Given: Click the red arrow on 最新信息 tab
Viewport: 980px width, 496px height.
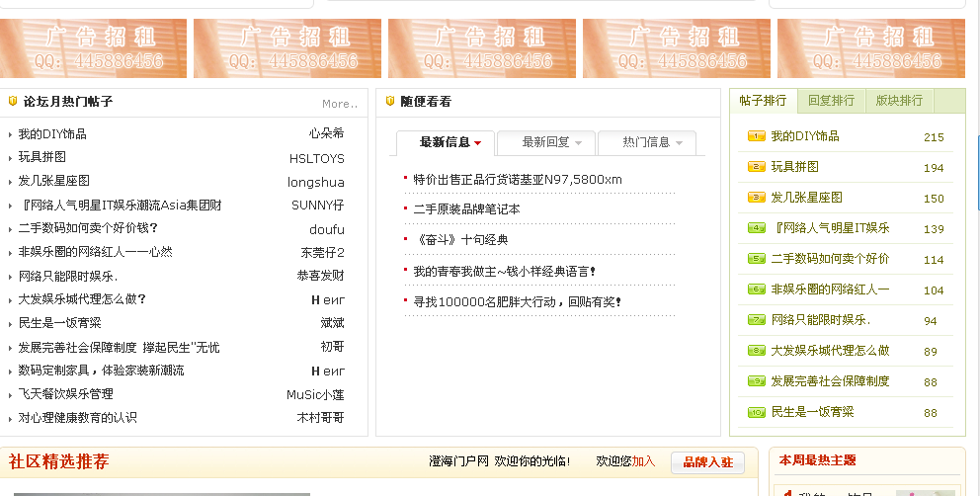Looking at the screenshot, I should coord(478,143).
